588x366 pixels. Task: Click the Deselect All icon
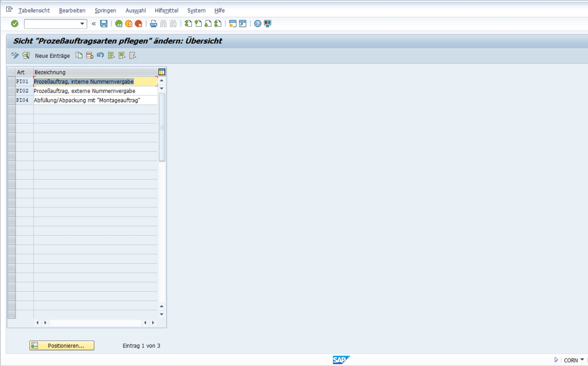pyautogui.click(x=132, y=55)
